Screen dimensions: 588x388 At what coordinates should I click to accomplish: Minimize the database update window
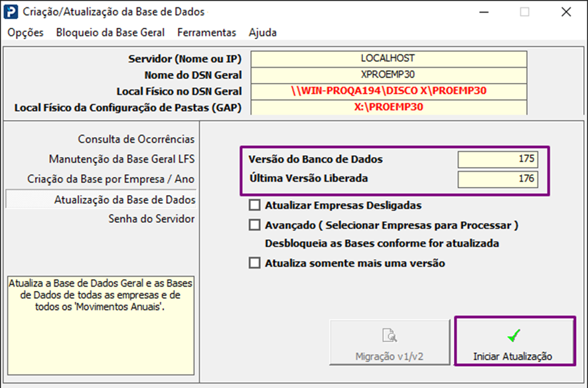484,12
